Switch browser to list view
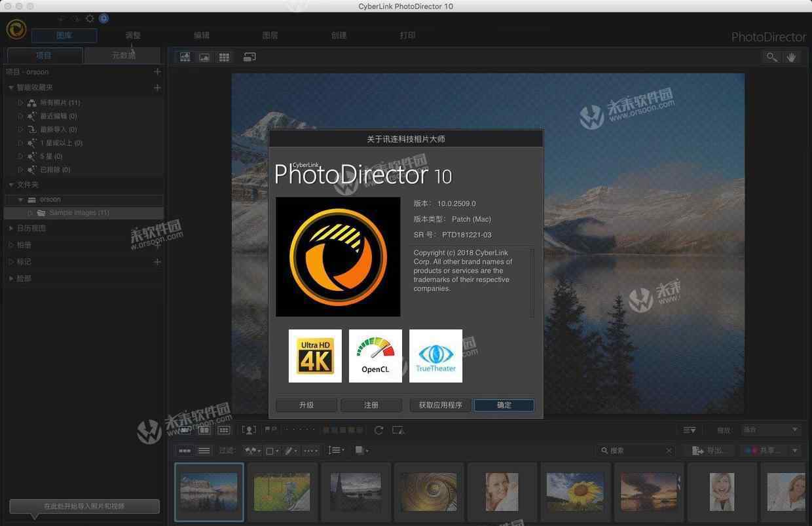 204,451
